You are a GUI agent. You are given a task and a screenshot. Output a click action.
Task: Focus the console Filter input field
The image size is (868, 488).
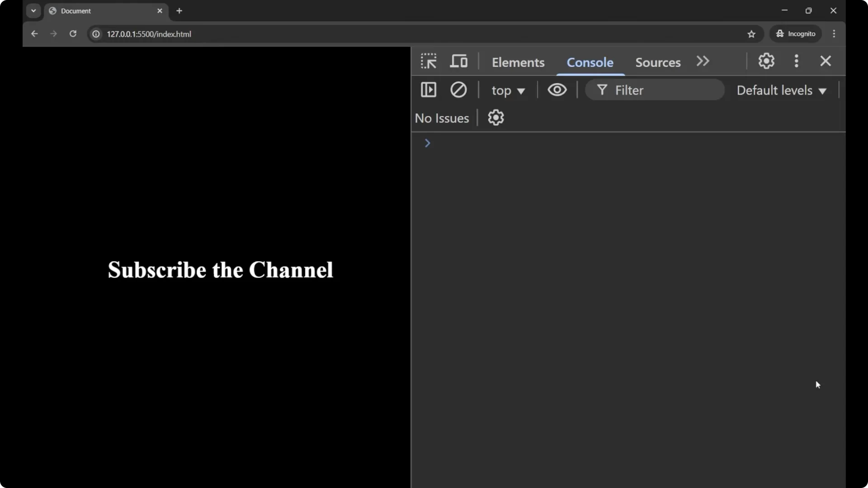(x=660, y=90)
